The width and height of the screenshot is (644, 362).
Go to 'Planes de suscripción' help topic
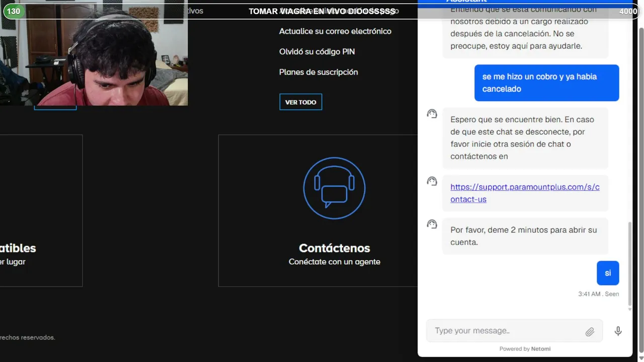[x=318, y=72]
